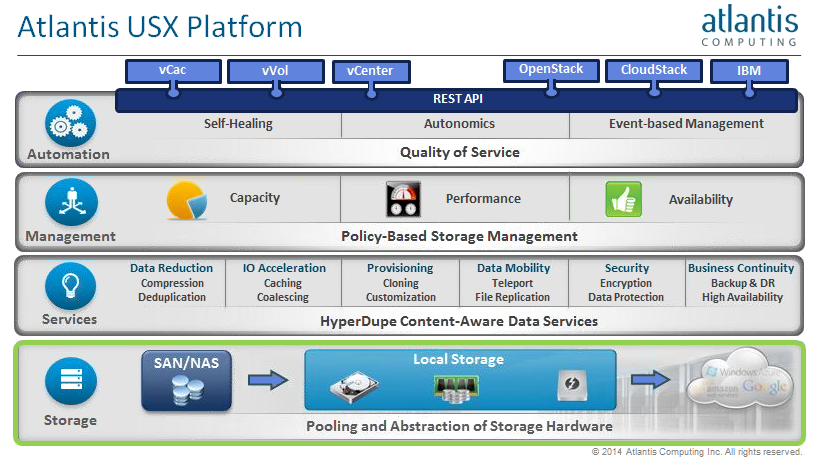The height and width of the screenshot is (461, 817).
Task: Click the REST API bar
Action: pyautogui.click(x=456, y=99)
